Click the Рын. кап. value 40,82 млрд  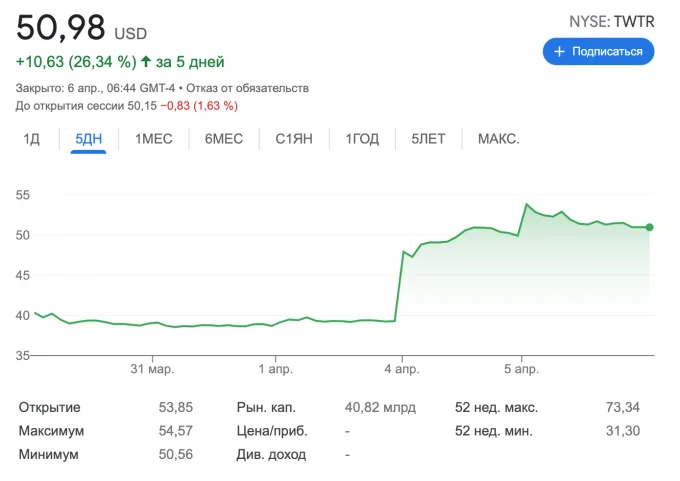pos(380,407)
